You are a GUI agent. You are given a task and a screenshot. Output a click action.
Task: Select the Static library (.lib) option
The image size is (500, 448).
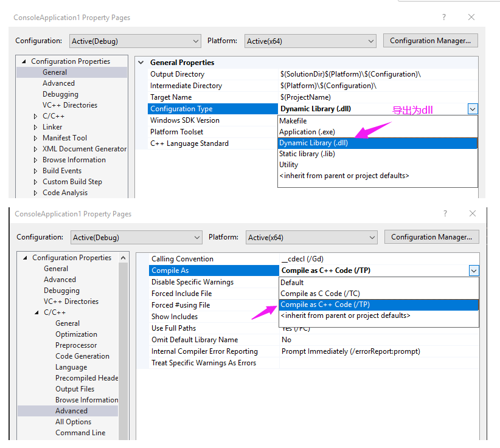click(307, 154)
